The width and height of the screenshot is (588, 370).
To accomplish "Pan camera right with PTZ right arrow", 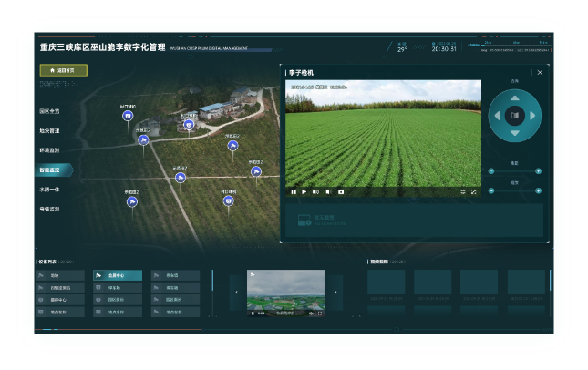I will click(532, 116).
